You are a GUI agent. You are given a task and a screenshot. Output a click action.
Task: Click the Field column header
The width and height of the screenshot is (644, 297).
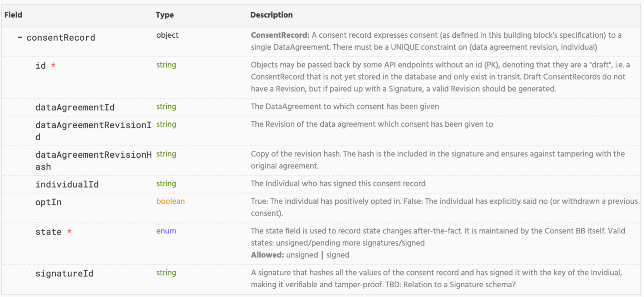[x=13, y=15]
